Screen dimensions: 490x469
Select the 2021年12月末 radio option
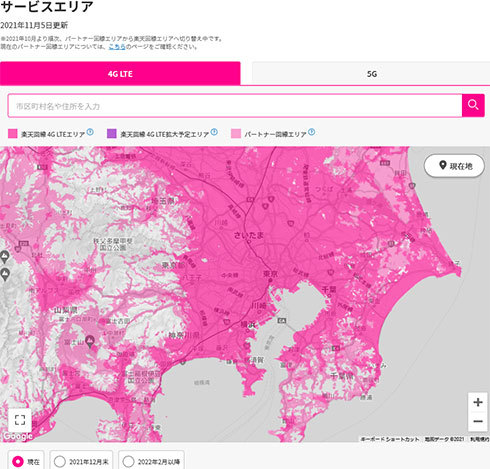pyautogui.click(x=81, y=461)
